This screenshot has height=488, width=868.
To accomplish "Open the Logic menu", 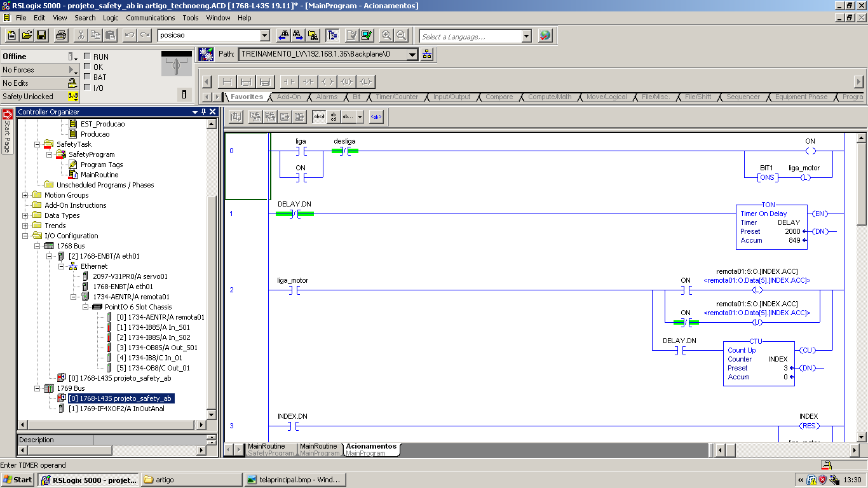I will point(111,18).
